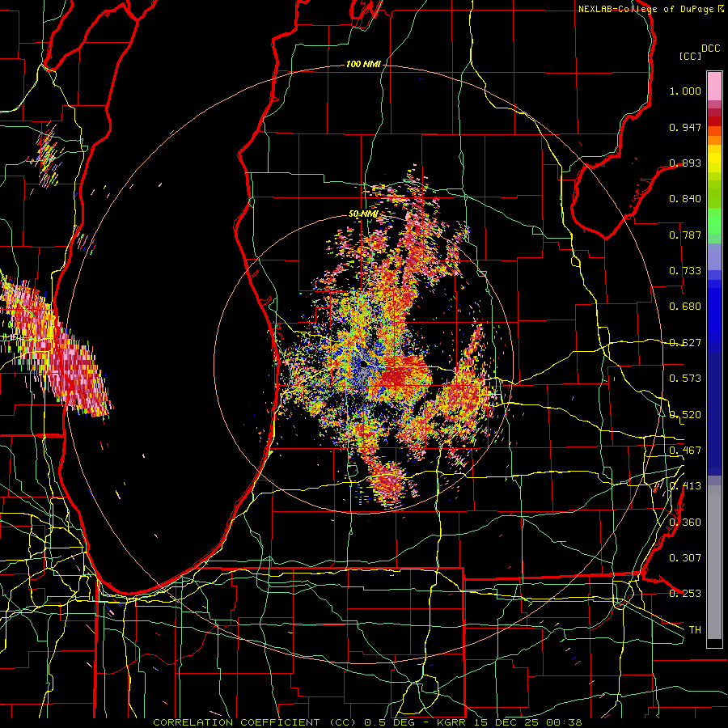728x728 pixels.
Task: Click the 1.000 value on the color scale
Action: click(x=685, y=91)
